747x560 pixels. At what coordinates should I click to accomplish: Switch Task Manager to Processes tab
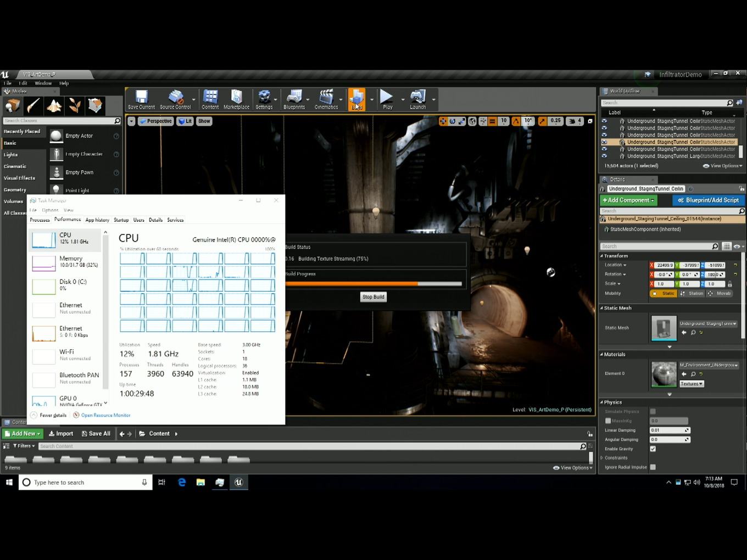point(40,220)
